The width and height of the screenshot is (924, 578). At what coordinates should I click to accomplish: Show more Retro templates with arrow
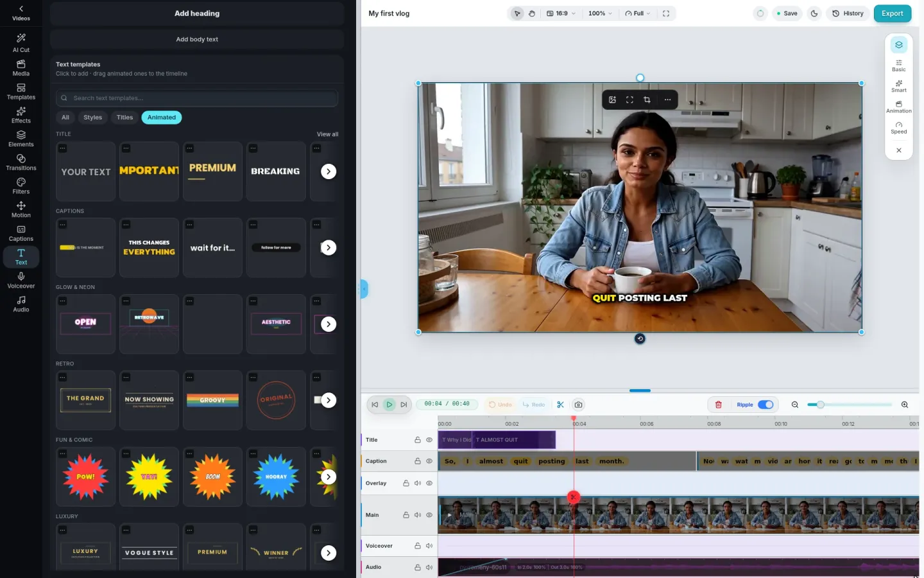tap(329, 400)
